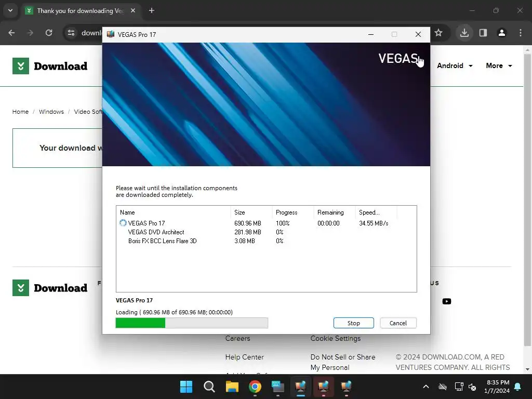532x399 pixels.
Task: Click the Cancel button in installer
Action: coord(398,323)
